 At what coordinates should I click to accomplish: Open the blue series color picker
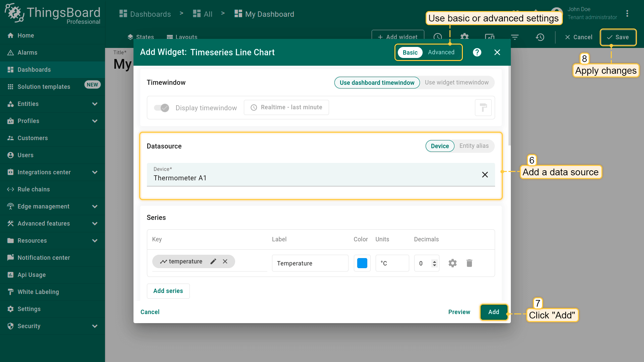click(x=362, y=263)
